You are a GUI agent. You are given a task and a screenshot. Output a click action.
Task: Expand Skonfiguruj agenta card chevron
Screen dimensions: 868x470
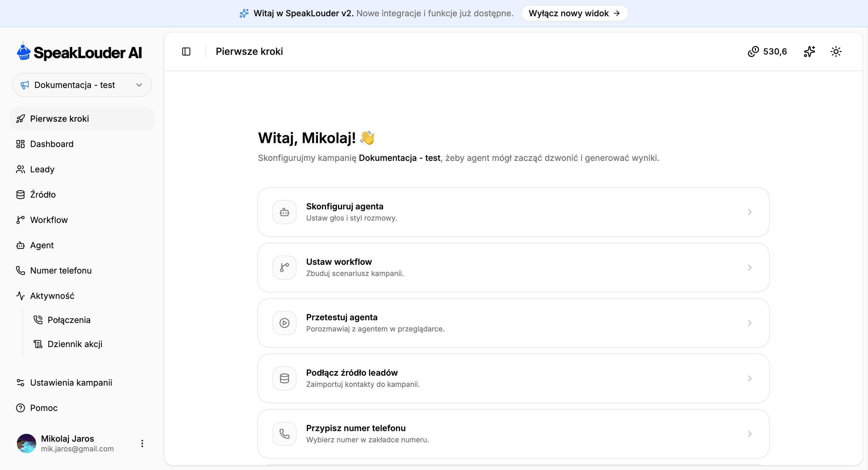pos(750,212)
